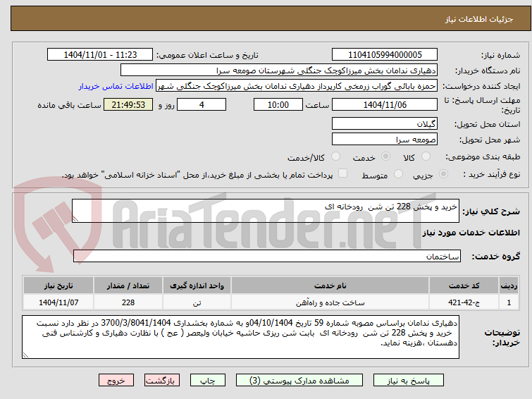Click the چاپ print button
The image size is (532, 399).
208,381
